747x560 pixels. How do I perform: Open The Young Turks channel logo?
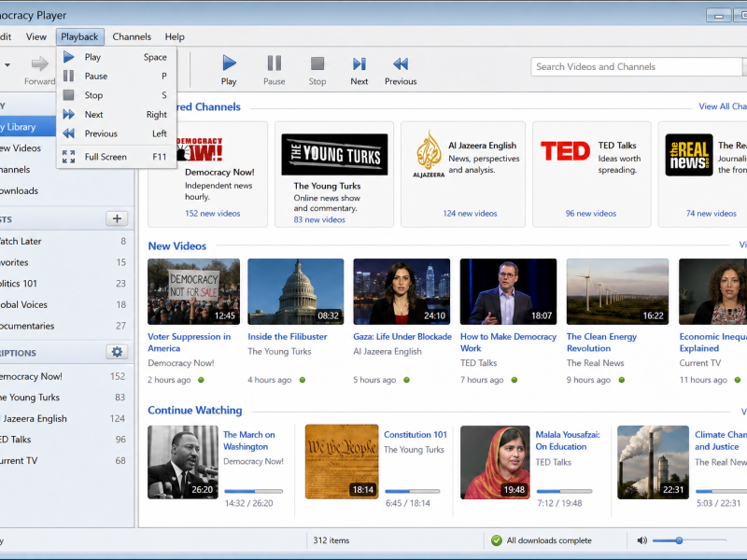(x=334, y=154)
